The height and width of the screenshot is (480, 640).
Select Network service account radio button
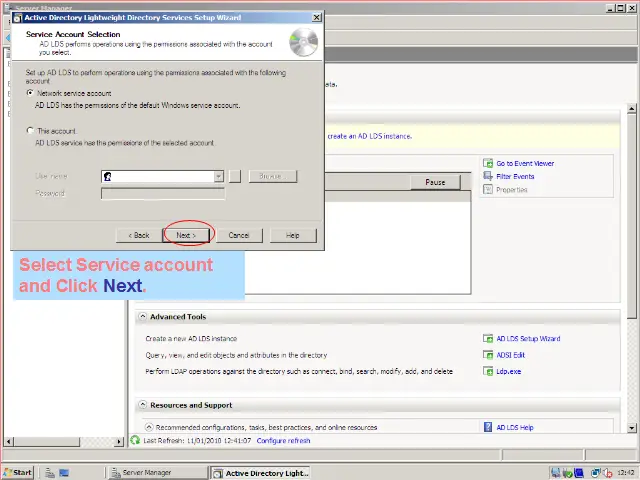(x=30, y=93)
